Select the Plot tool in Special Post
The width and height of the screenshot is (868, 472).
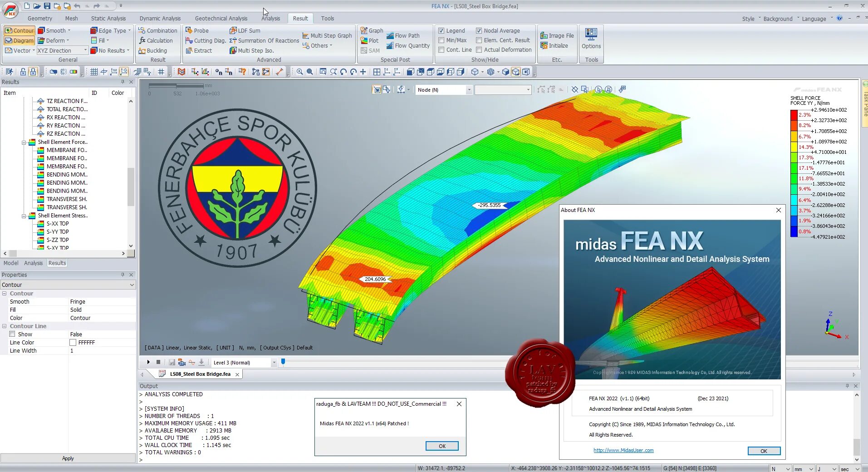coord(369,40)
